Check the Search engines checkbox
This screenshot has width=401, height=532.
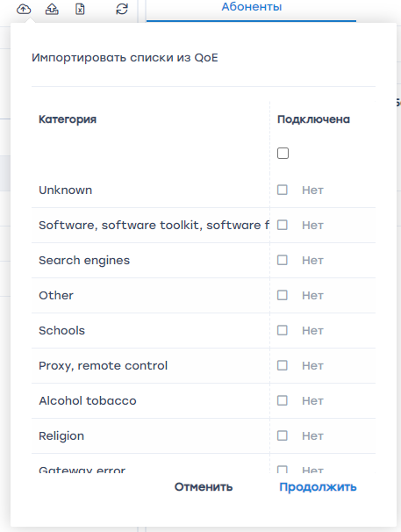283,260
